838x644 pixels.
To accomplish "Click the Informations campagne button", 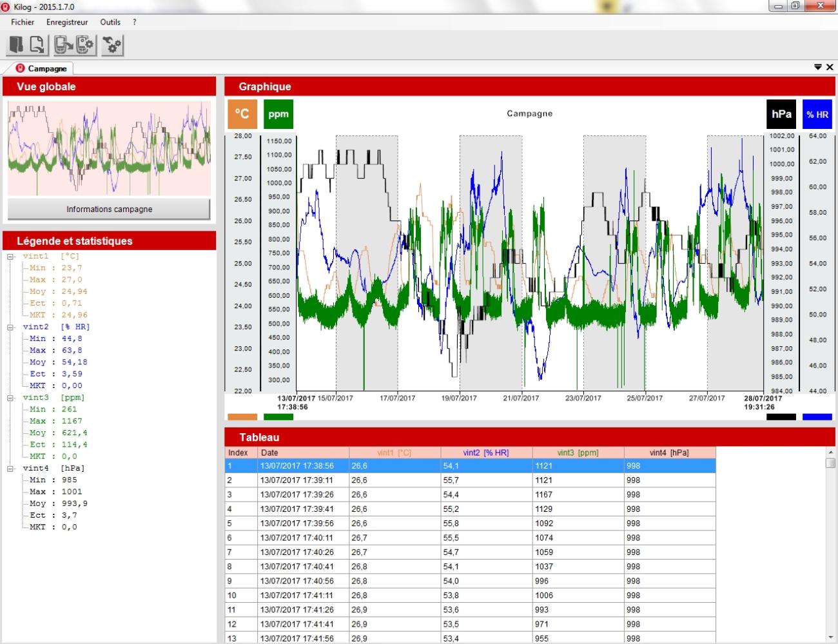I will point(109,210).
